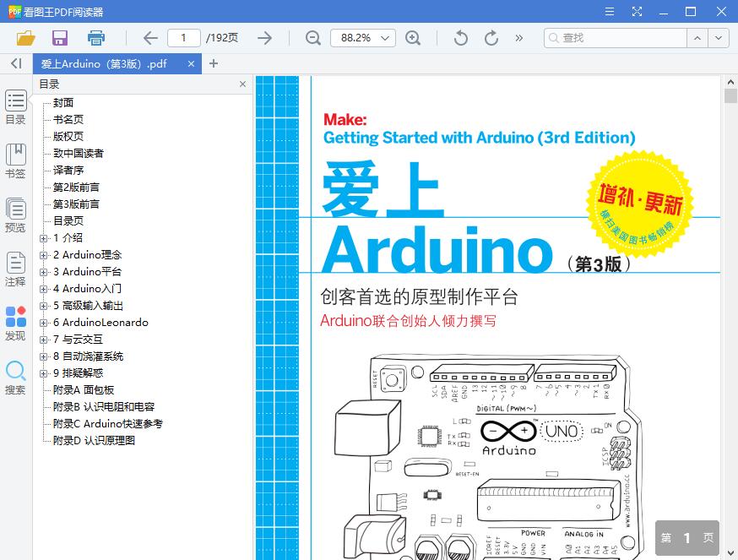
Task: Zoom out with the minus magnifier
Action: click(313, 38)
